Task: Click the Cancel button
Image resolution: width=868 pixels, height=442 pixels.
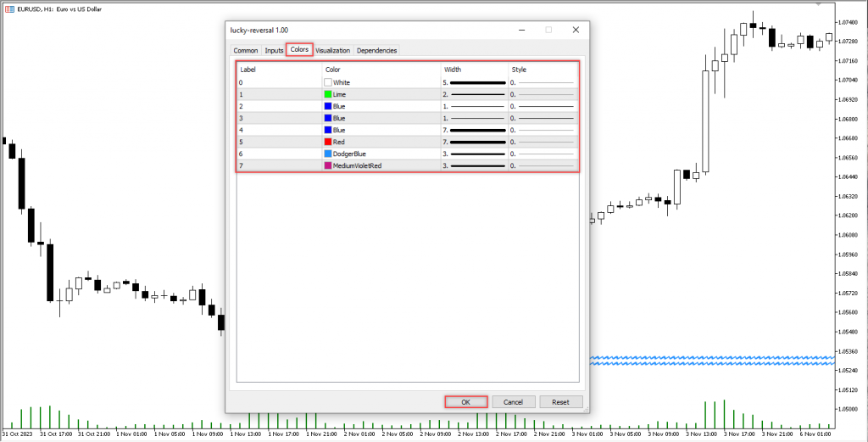Action: pos(513,402)
